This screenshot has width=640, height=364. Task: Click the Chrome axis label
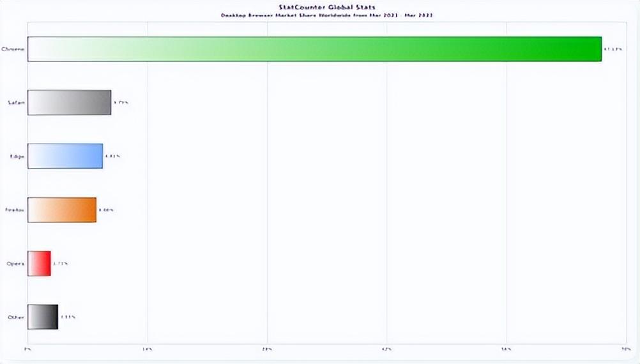coord(13,49)
